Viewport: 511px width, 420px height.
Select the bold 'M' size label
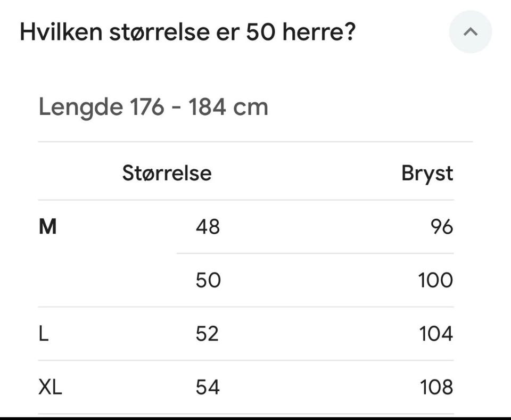(x=47, y=226)
